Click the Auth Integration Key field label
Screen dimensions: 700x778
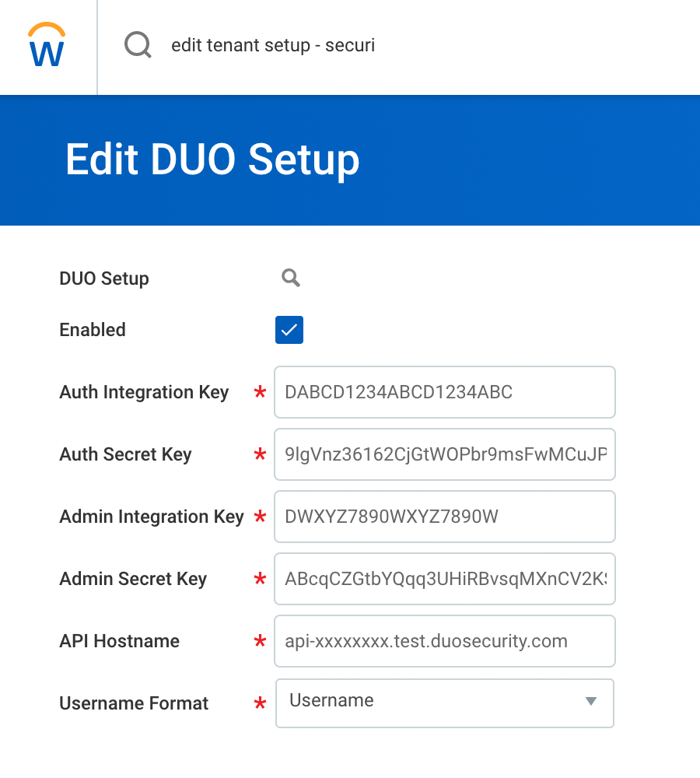click(x=144, y=392)
